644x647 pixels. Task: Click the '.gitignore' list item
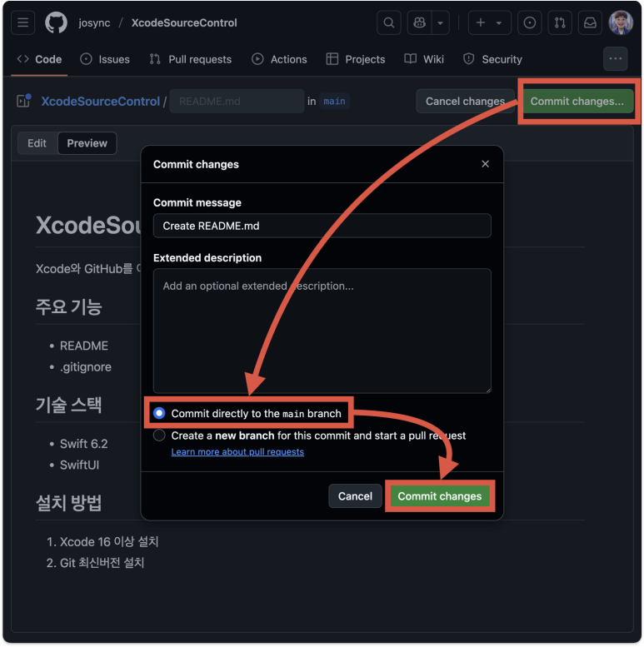[x=86, y=367]
